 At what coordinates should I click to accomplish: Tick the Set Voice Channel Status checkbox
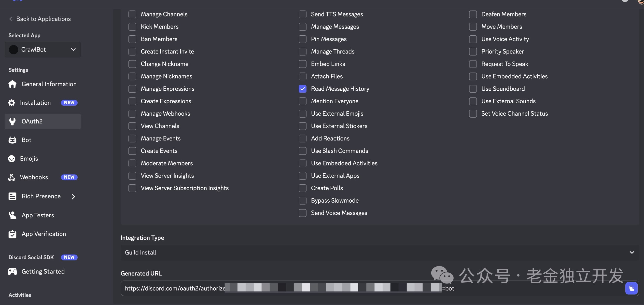(x=473, y=113)
